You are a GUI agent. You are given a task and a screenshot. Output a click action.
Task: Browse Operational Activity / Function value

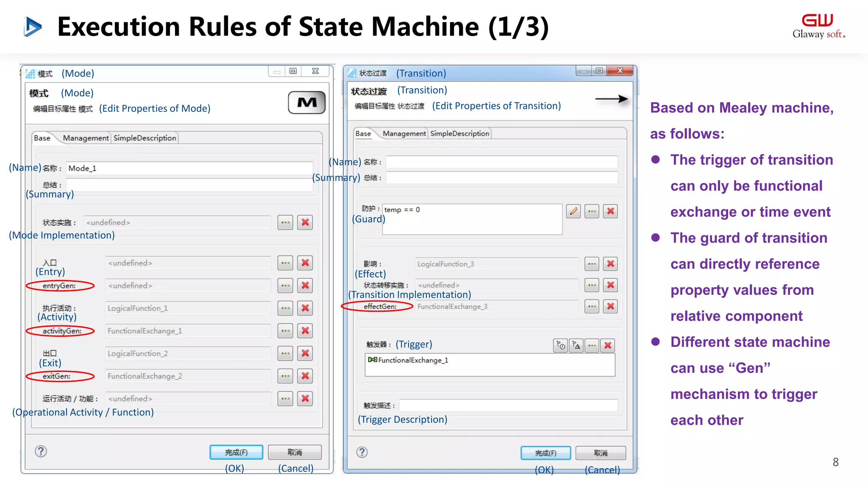point(285,399)
